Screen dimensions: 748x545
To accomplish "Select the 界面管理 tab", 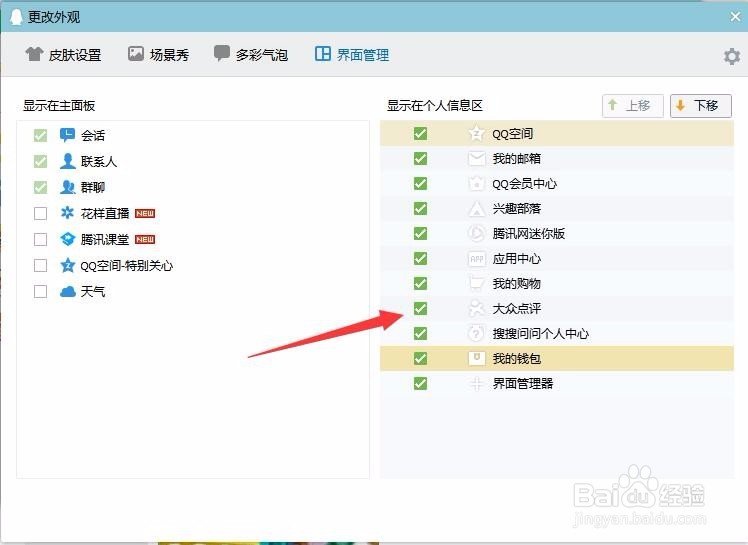I will 352,55.
